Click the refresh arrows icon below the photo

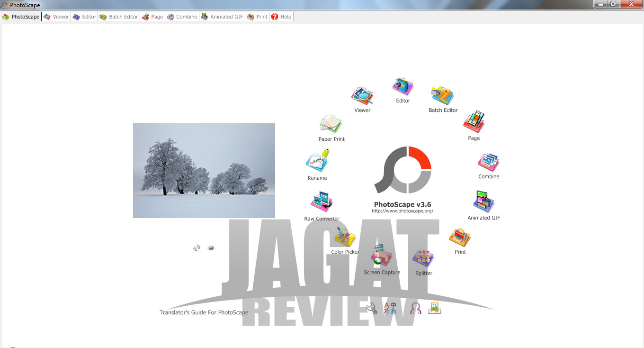click(197, 248)
